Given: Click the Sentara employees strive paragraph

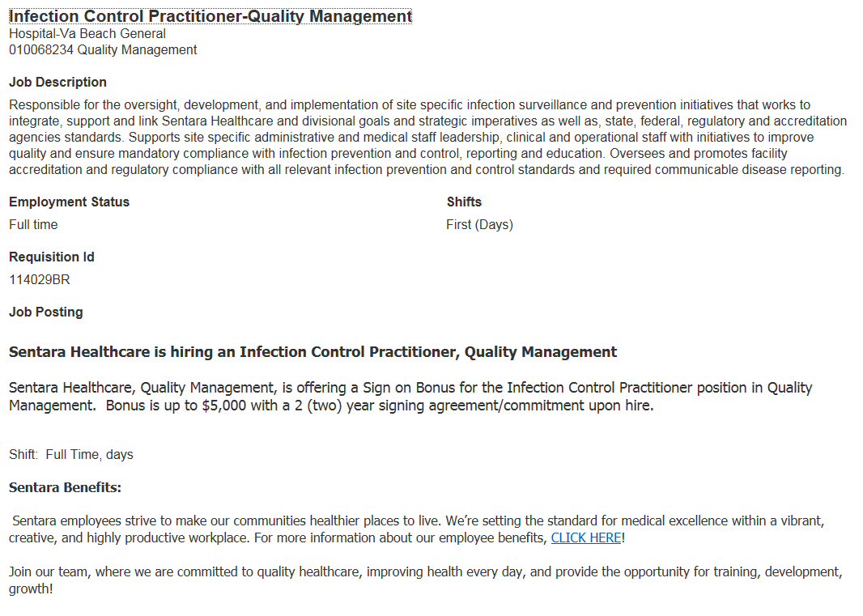Looking at the screenshot, I should [419, 522].
